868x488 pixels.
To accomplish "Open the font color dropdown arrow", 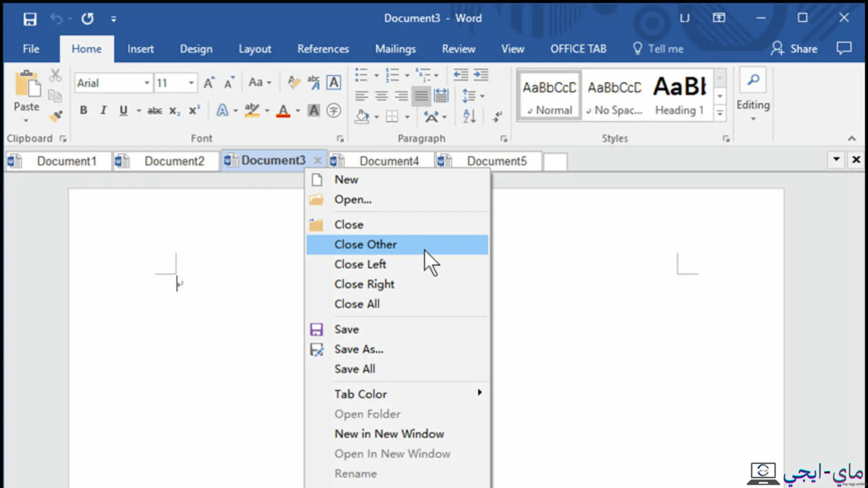I will point(298,111).
